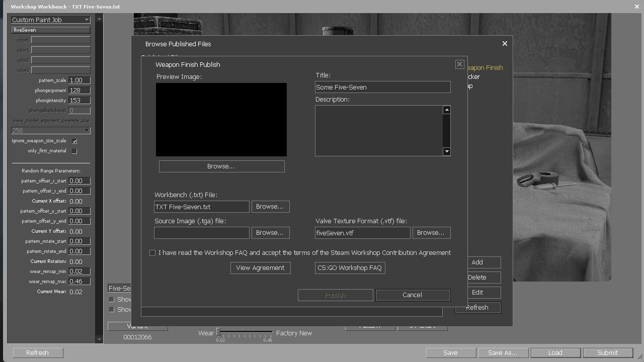Click the fiveSeven.vtf file field

tap(363, 233)
